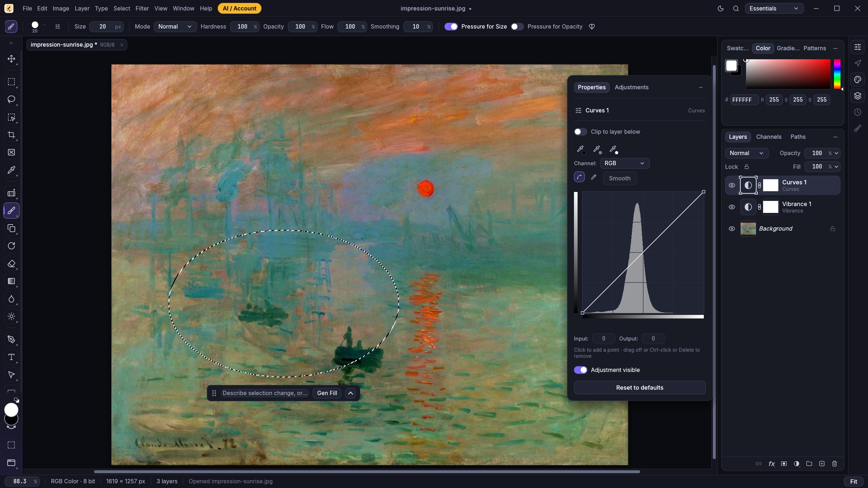Select the Crop tool
868x488 pixels.
click(x=11, y=135)
